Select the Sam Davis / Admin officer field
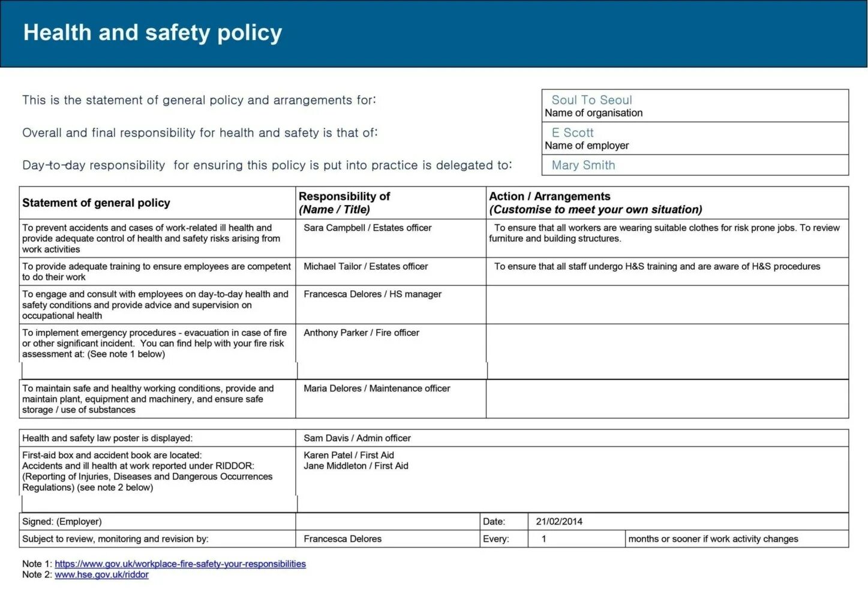This screenshot has height=614, width=868. (x=572, y=438)
